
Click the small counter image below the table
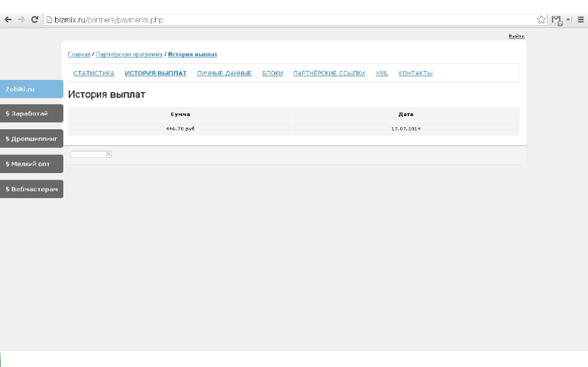[91, 155]
